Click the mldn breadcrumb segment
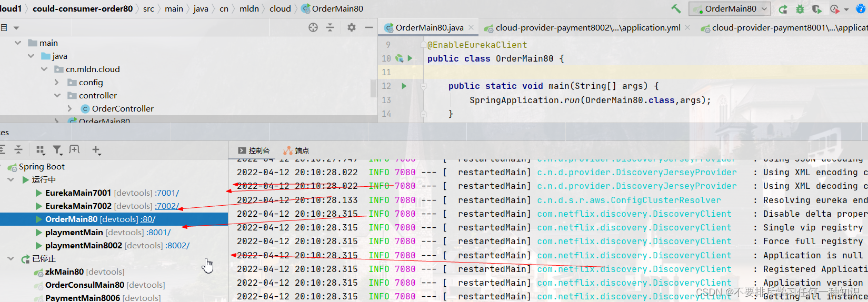Screen dimensions: 868x302 pyautogui.click(x=249, y=8)
